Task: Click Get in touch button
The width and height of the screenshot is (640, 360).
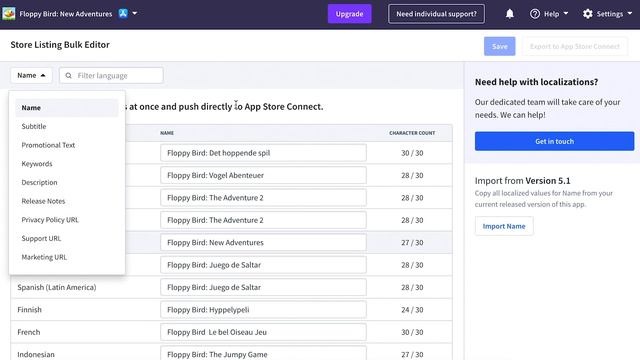Action: 554,141
